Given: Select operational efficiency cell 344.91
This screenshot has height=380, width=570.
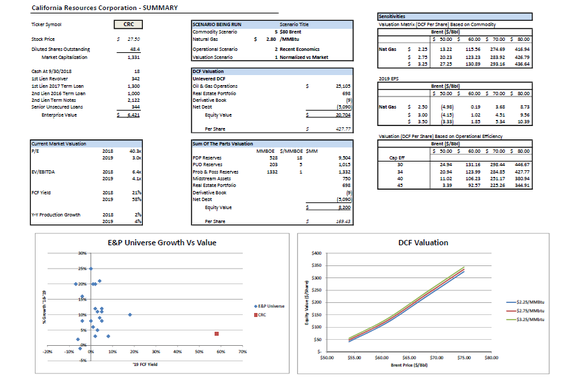Looking at the screenshot, I should (522, 185).
